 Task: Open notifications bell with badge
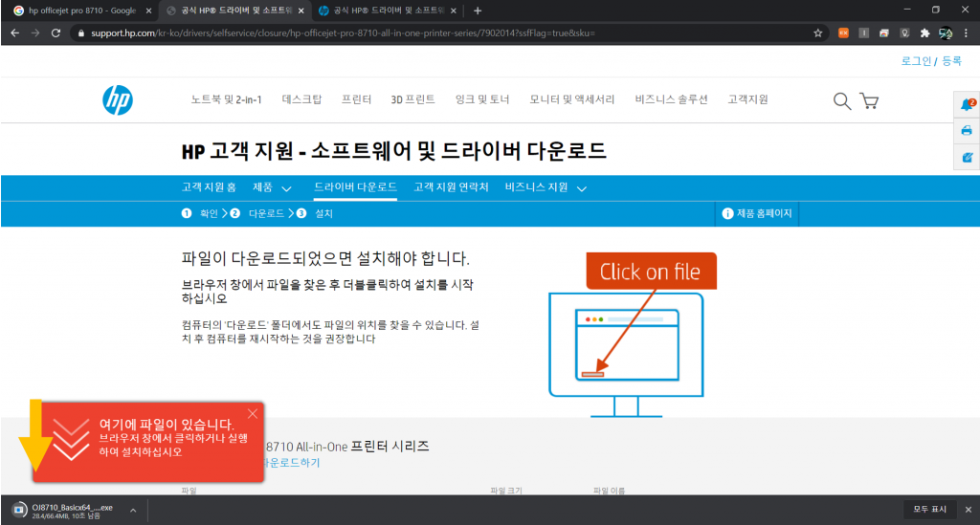(x=967, y=105)
